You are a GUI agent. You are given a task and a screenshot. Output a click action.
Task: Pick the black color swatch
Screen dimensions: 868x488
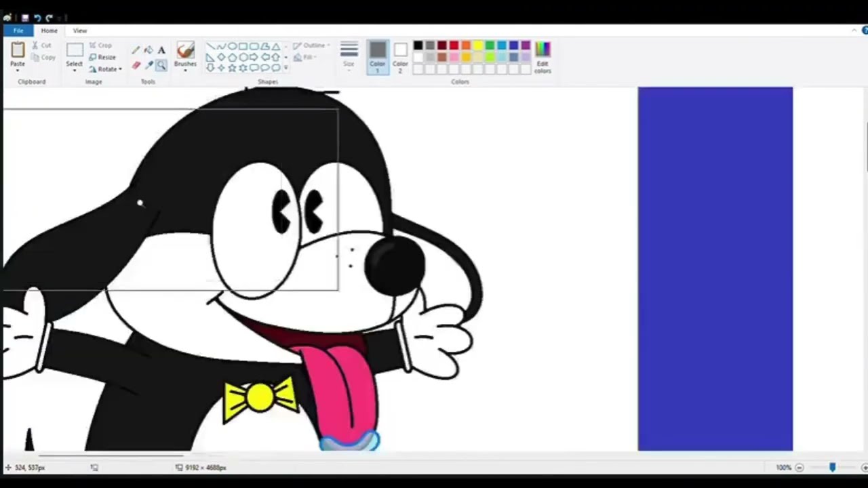418,45
